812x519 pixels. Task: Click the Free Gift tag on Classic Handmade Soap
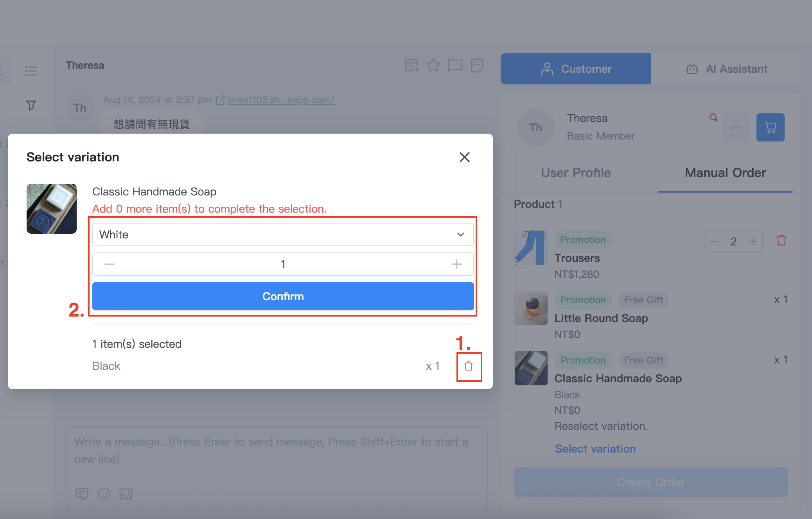[x=643, y=360]
